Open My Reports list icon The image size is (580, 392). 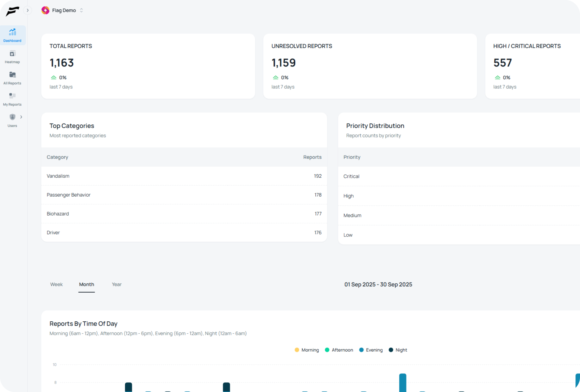12,96
